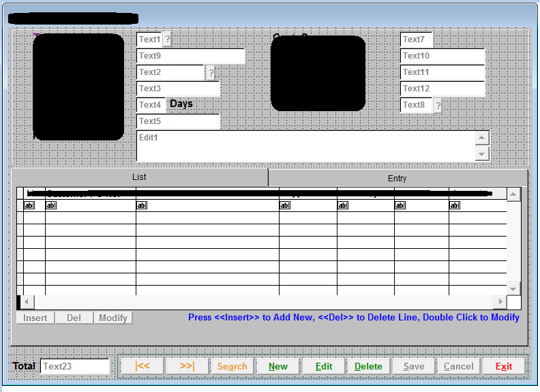Click into the Text9 field
Screen dimensions: 540x392
pos(191,56)
